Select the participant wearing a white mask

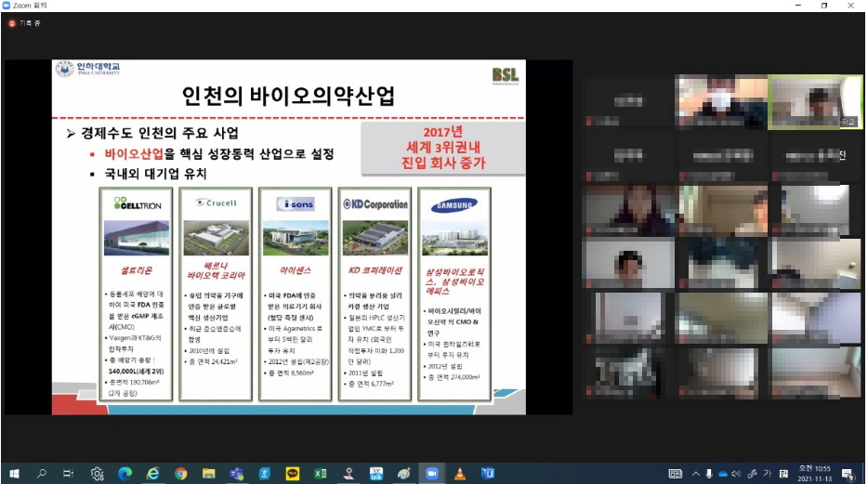(x=721, y=102)
